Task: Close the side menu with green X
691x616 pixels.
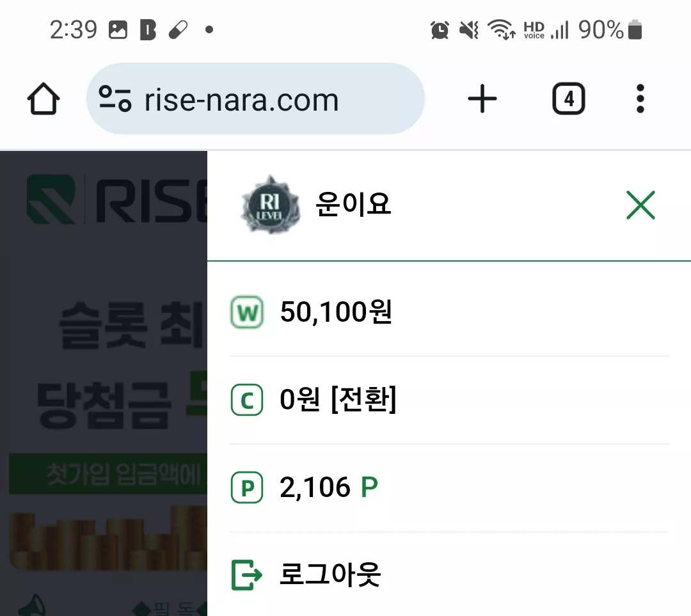Action: (640, 205)
